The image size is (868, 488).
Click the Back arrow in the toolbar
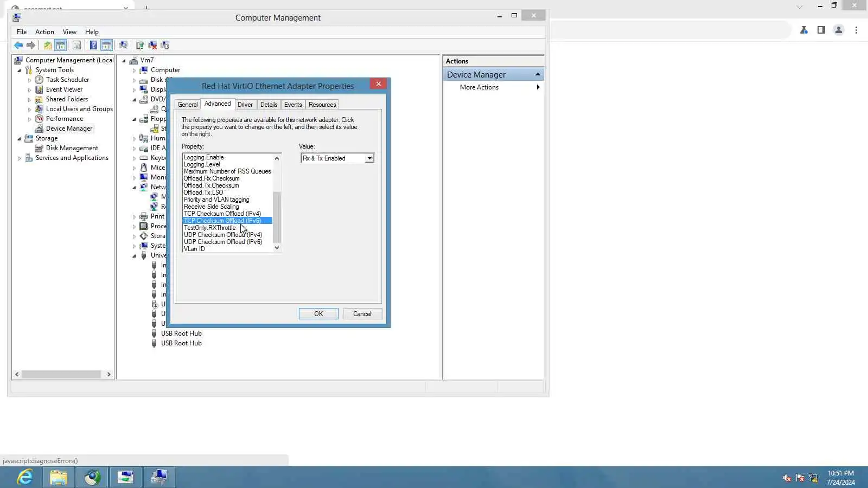pyautogui.click(x=18, y=46)
